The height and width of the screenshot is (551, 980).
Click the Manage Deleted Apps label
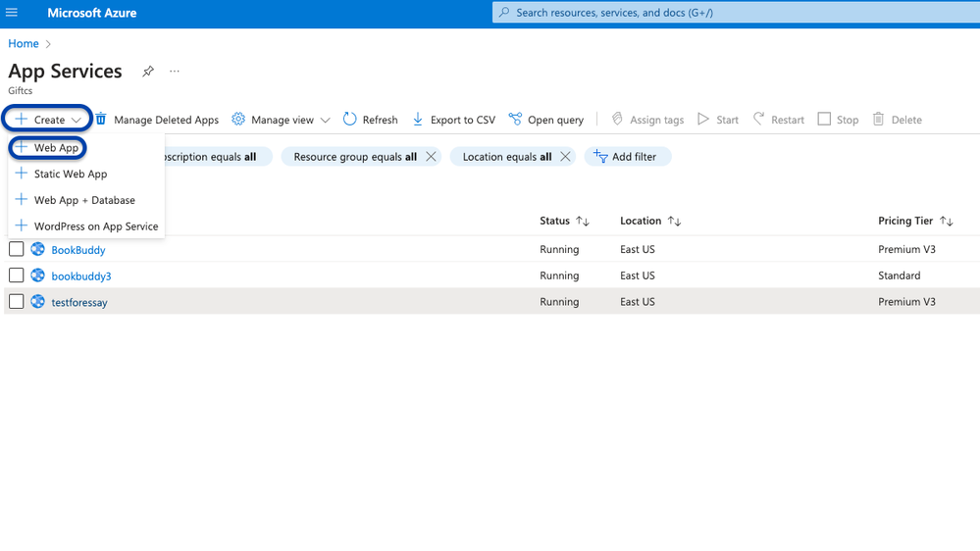point(166,120)
